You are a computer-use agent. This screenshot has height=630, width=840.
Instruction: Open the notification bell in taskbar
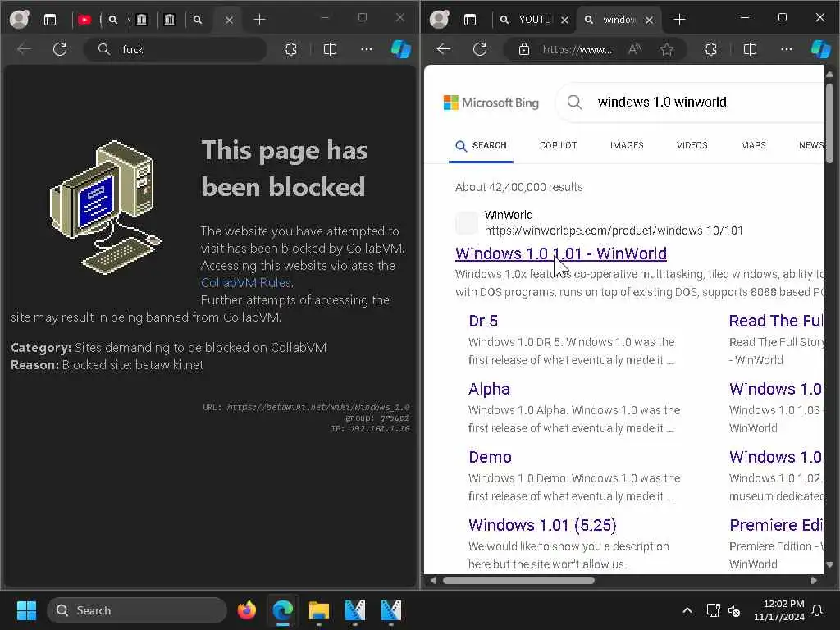click(x=818, y=610)
